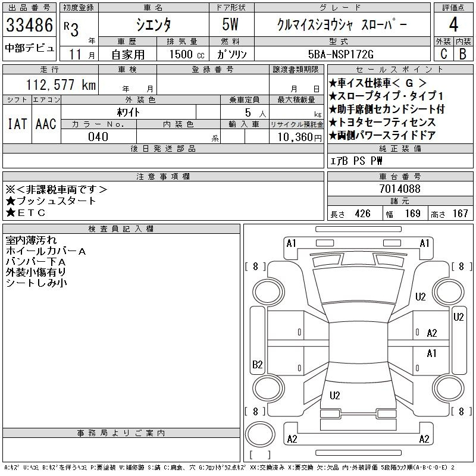Click the lot number 33486
This screenshot has height=476, width=476.
[x=30, y=26]
